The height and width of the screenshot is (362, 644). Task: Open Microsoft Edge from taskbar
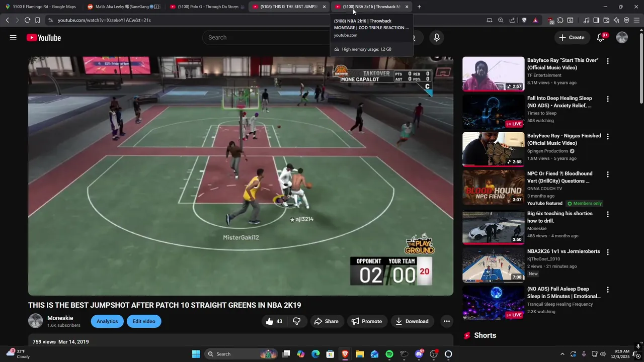tap(315, 354)
